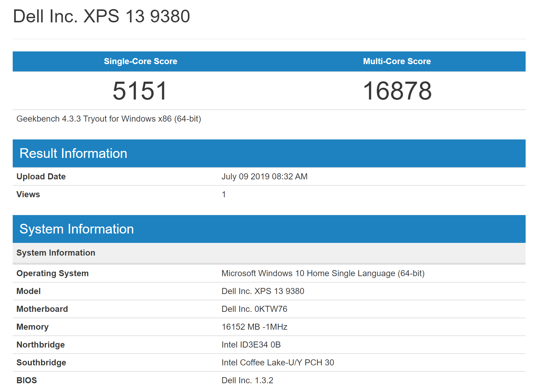Click the Memory label
The width and height of the screenshot is (535, 392).
(x=32, y=327)
